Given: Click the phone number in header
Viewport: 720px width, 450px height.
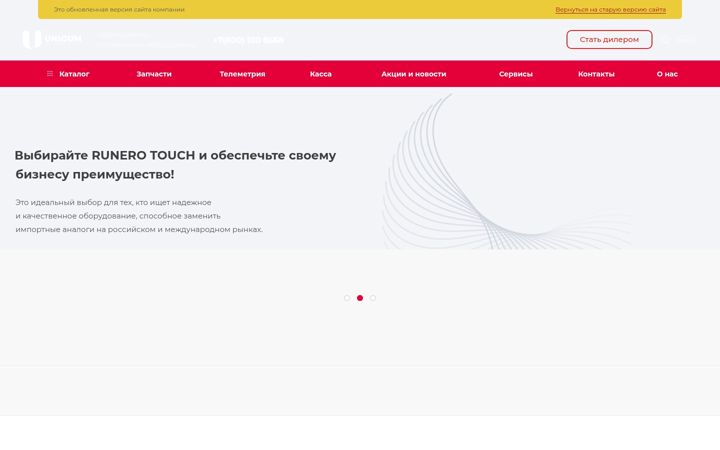Looking at the screenshot, I should click(249, 40).
